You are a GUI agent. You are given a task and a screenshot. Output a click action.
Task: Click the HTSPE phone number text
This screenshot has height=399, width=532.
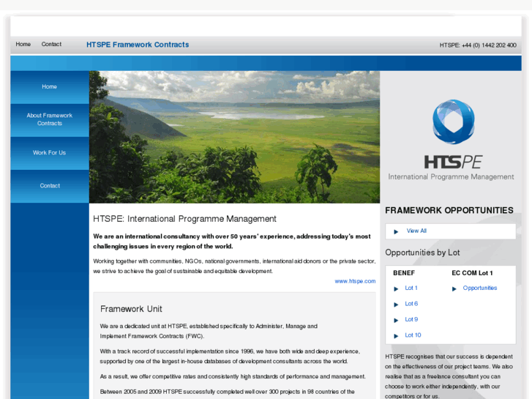[x=478, y=45]
